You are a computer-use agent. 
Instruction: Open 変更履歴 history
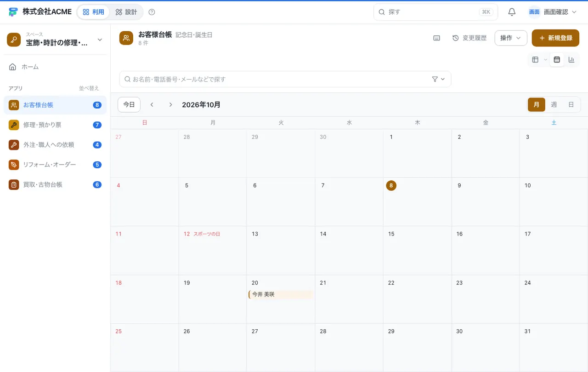469,38
